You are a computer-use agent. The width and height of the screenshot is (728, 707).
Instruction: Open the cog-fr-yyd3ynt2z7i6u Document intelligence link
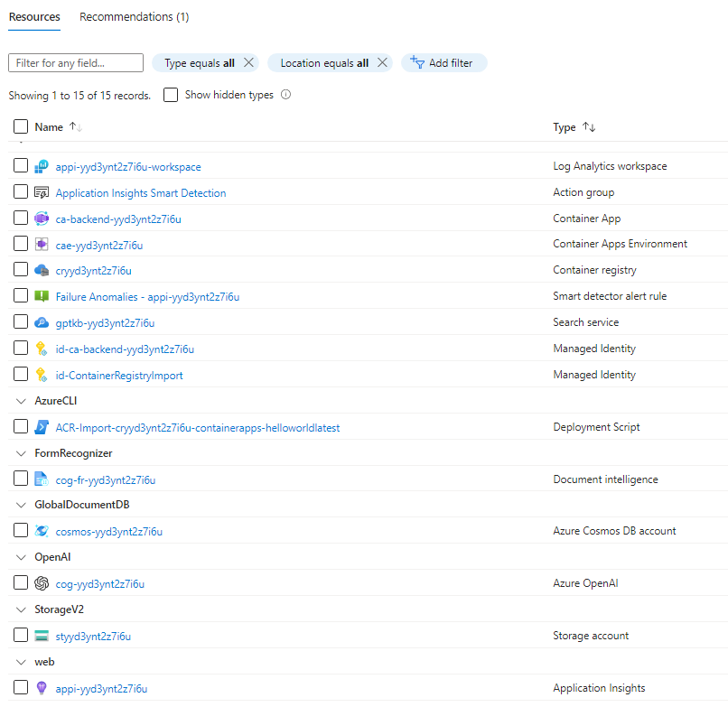106,480
